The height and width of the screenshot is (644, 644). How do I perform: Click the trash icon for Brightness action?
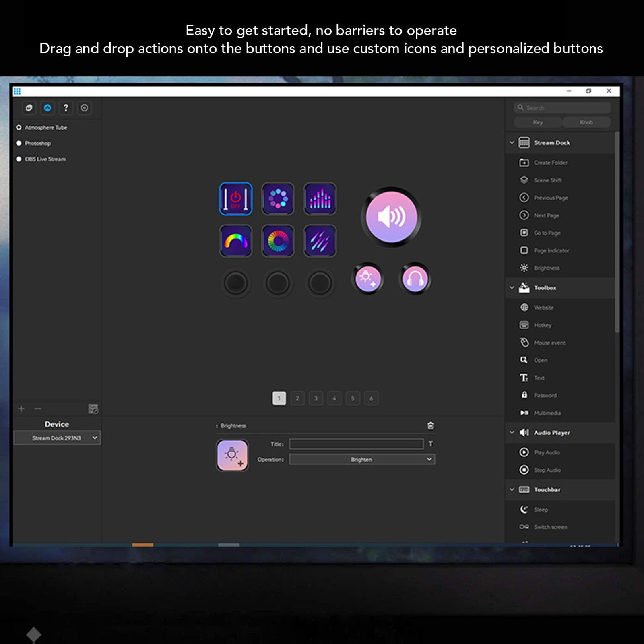click(x=430, y=425)
